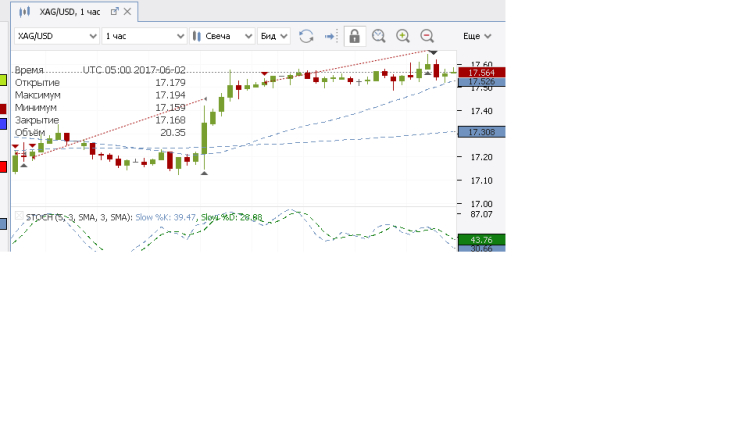Select the bright blue color swatch on the left edge

3,124
